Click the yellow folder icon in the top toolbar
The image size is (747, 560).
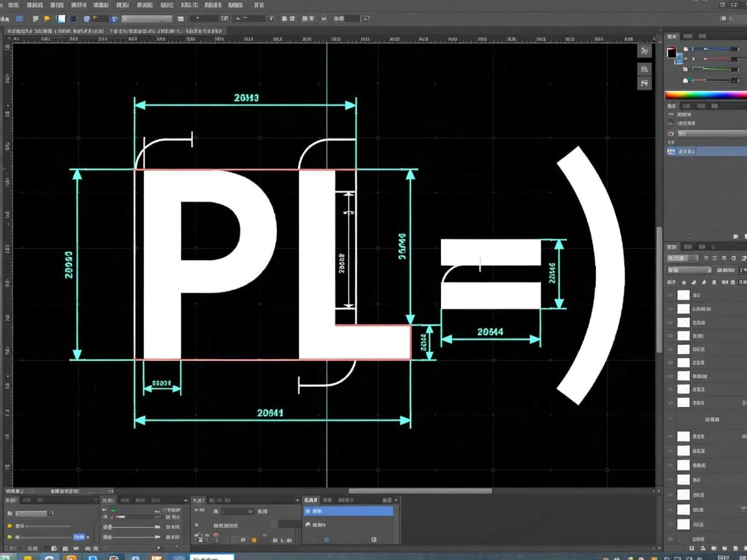(47, 19)
